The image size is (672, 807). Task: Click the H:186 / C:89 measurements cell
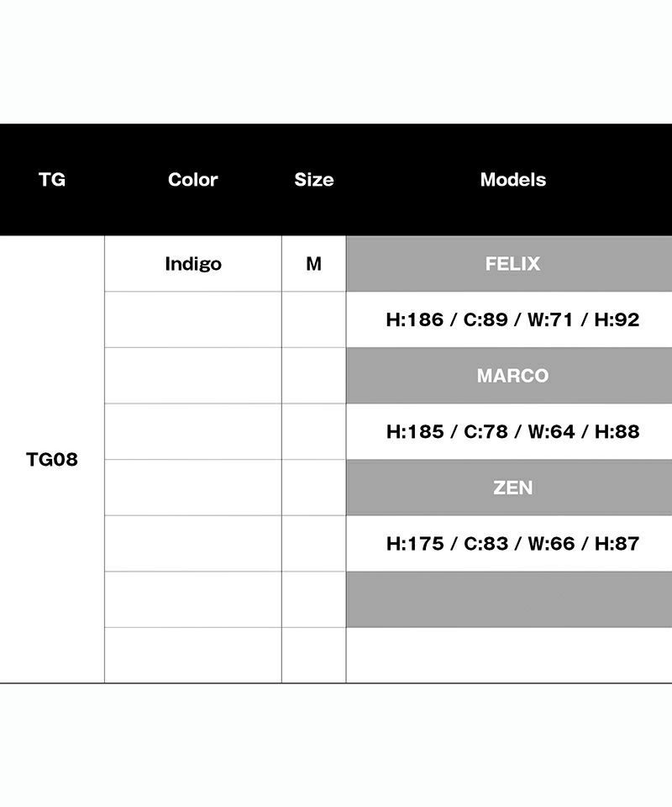[x=512, y=319]
